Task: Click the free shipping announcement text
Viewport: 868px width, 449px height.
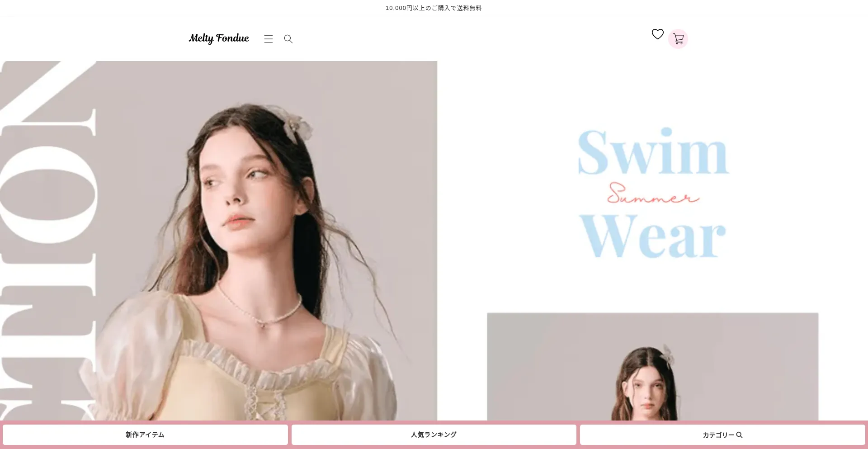Action: [x=434, y=8]
